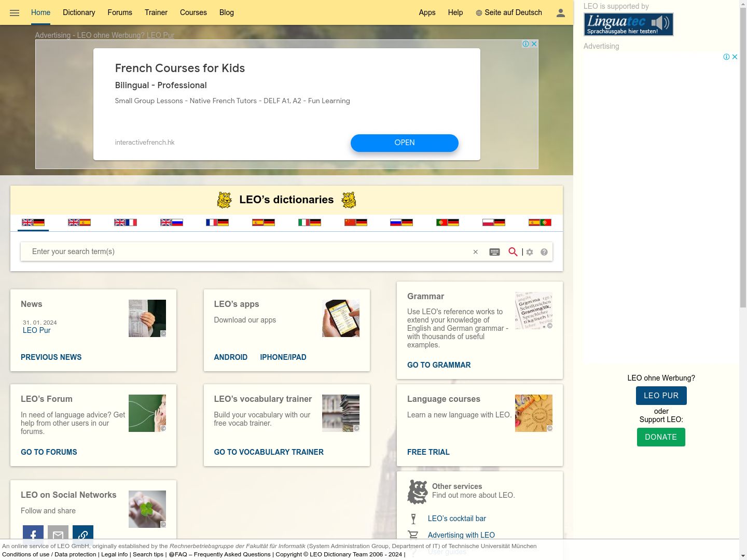Click the ANDROID app link

coord(231,357)
